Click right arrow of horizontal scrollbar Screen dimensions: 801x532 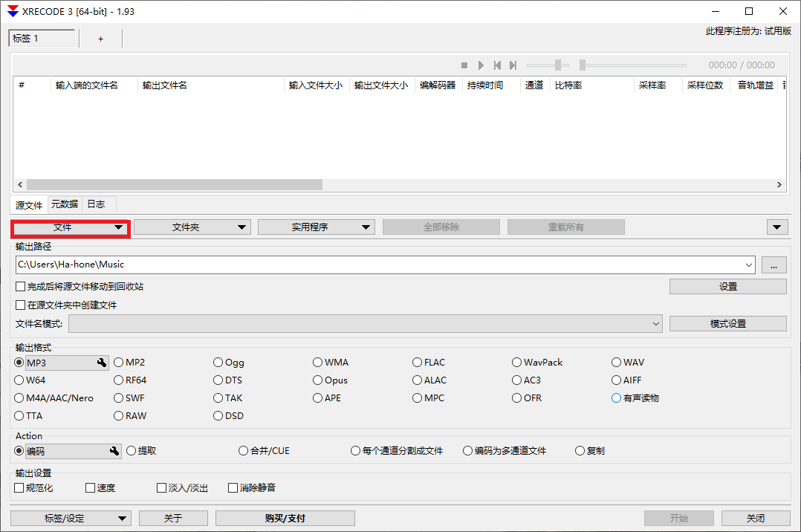(x=779, y=184)
